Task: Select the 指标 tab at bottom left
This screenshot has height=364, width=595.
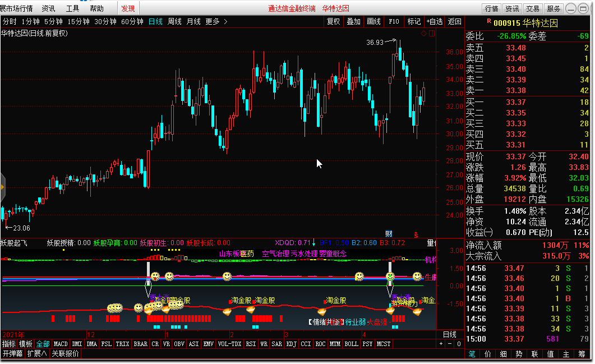Action: click(x=9, y=344)
